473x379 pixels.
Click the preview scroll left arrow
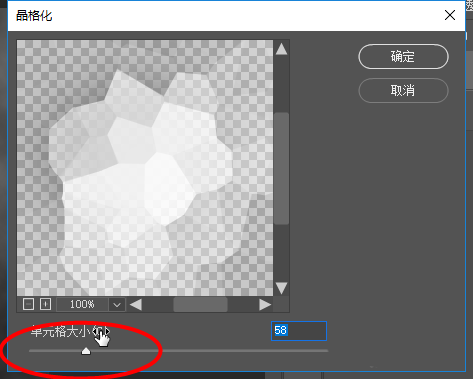[x=136, y=305]
